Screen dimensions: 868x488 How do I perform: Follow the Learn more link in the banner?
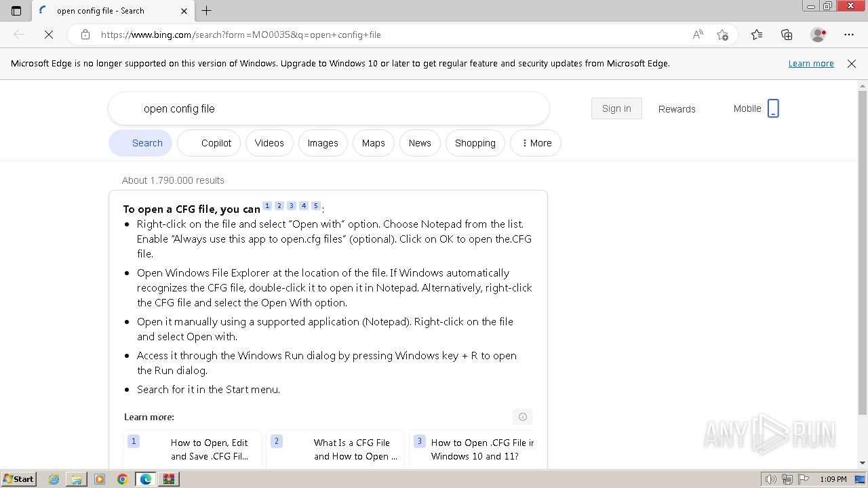[x=811, y=63]
